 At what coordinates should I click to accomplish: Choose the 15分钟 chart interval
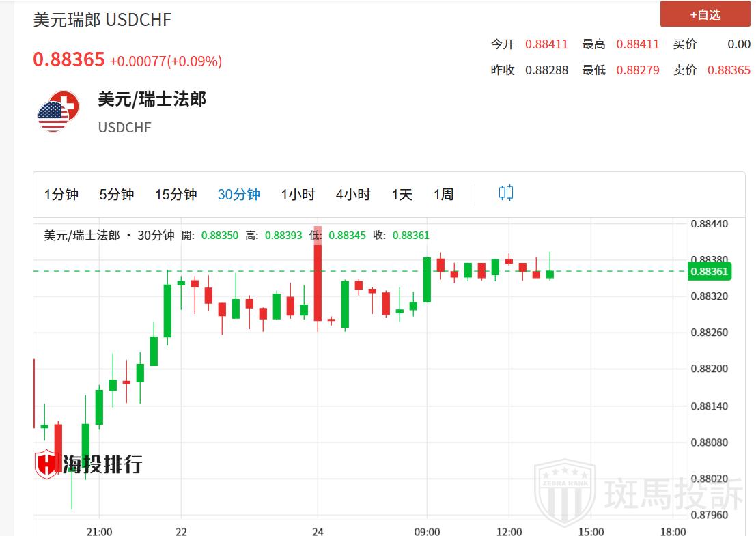click(x=176, y=195)
